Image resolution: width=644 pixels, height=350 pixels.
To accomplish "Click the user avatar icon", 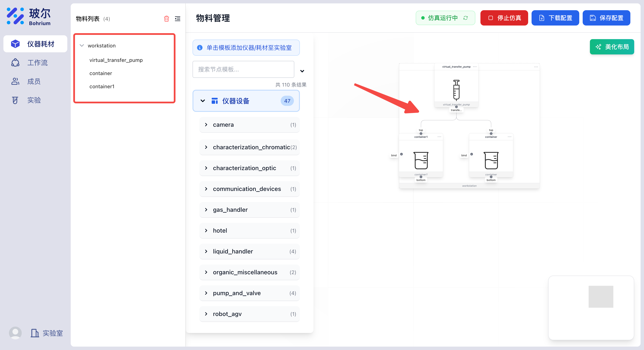I will coord(15,333).
